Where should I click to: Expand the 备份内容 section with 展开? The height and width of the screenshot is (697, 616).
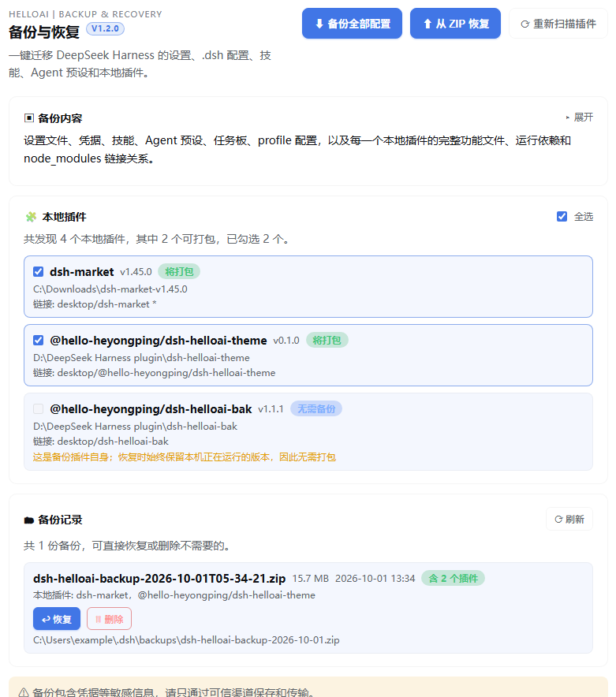tap(580, 117)
